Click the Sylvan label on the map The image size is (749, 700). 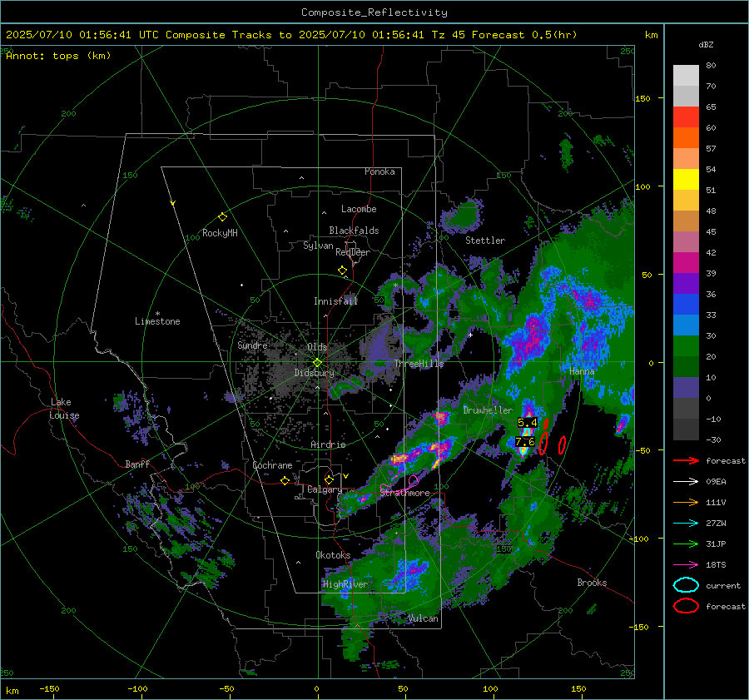(x=318, y=246)
